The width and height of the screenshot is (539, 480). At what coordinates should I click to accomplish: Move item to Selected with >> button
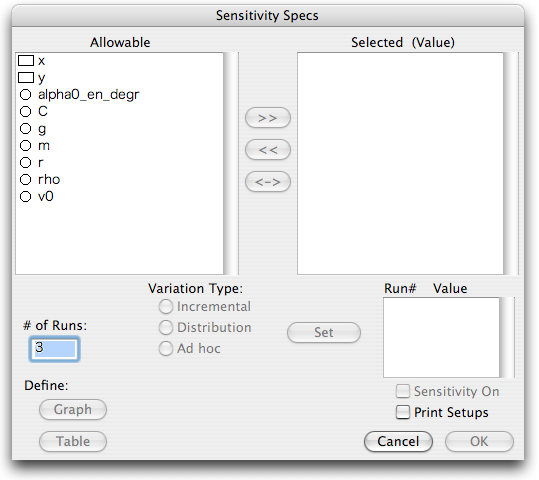click(268, 118)
